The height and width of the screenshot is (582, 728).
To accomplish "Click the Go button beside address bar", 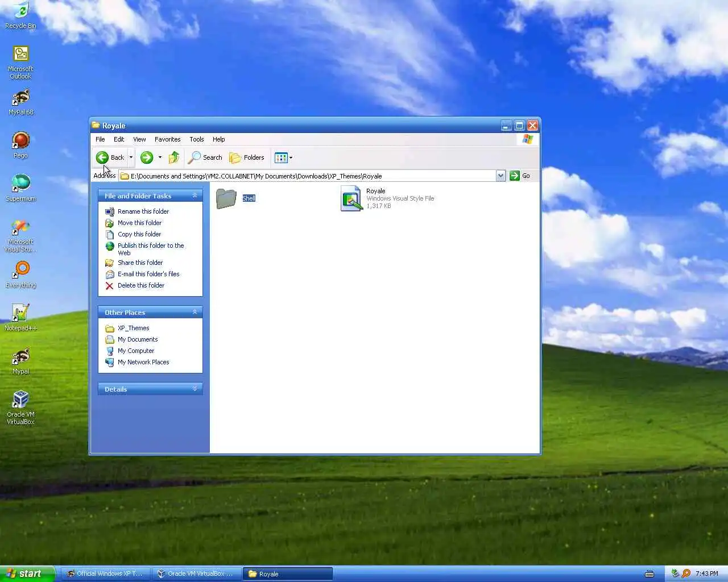I will point(520,176).
